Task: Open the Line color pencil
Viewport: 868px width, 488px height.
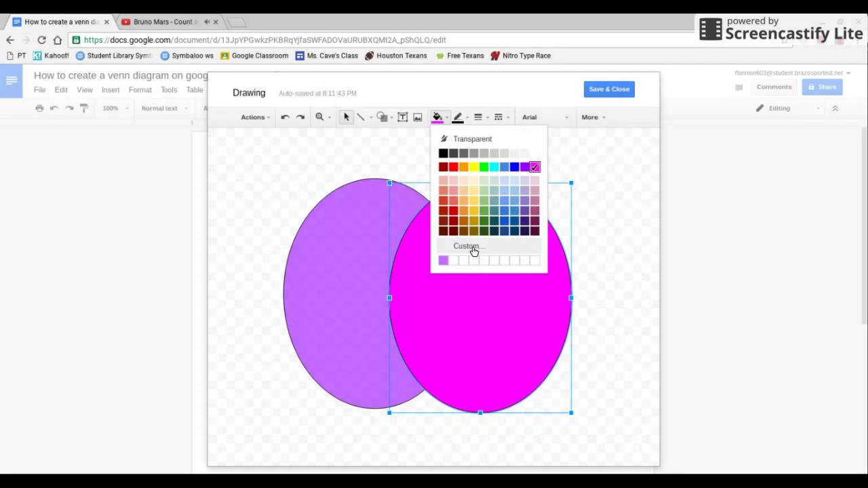Action: pyautogui.click(x=458, y=117)
